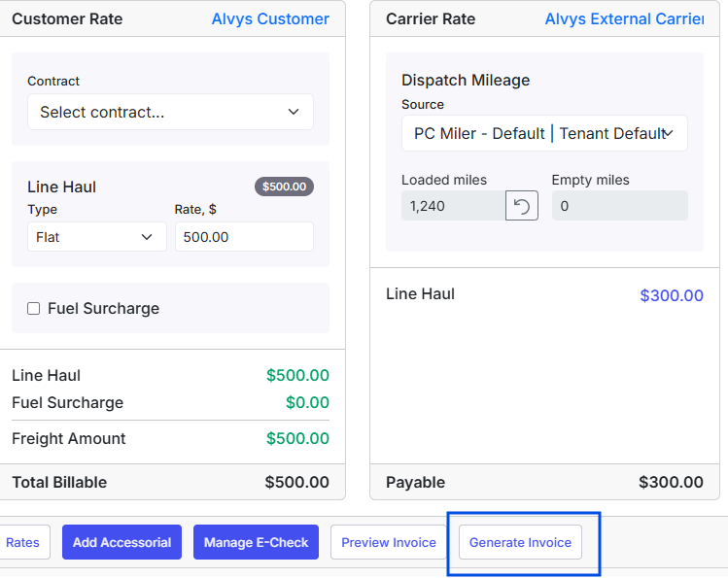Open the Alvys Customer link

coord(270,19)
